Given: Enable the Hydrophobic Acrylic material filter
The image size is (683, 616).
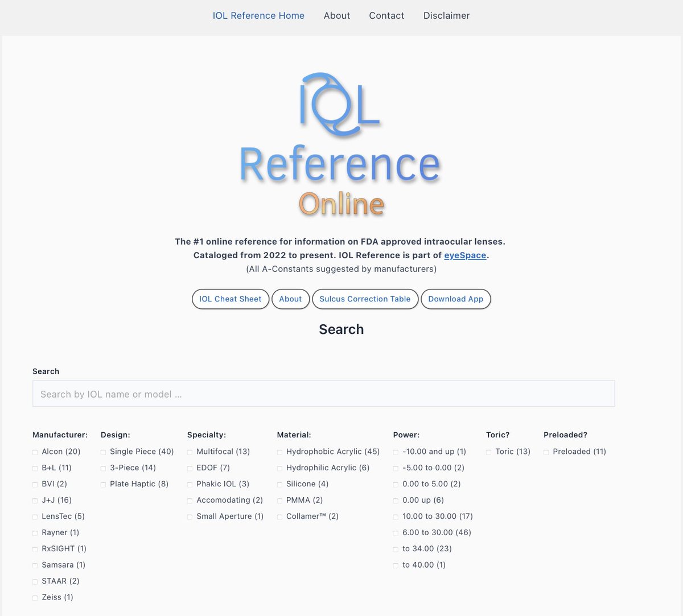Looking at the screenshot, I should pos(279,452).
